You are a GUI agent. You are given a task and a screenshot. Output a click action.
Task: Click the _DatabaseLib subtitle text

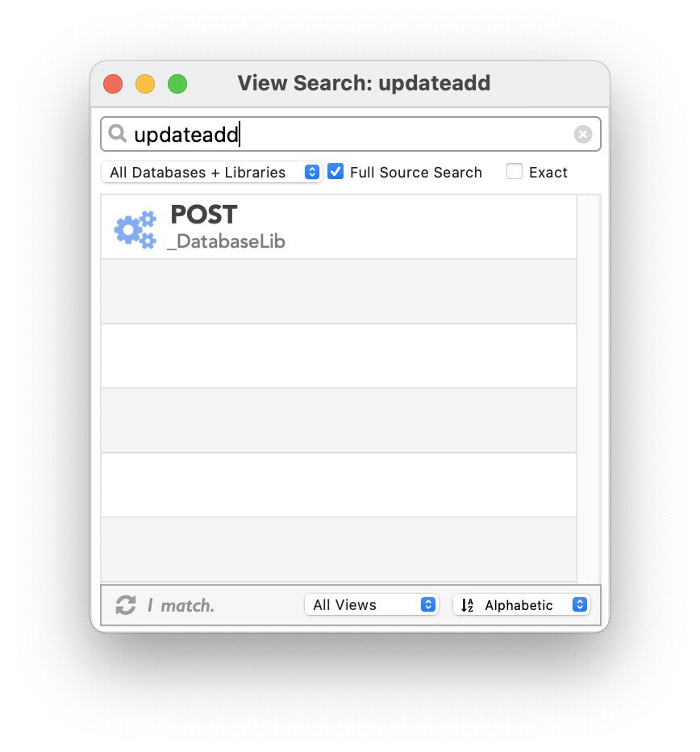pos(227,241)
